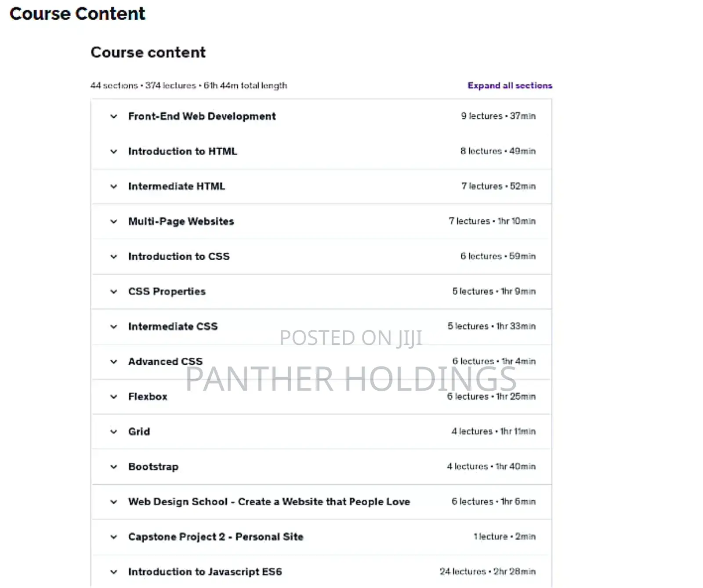Click the Advanced CSS expand arrow
The width and height of the screenshot is (703, 588).
point(114,362)
